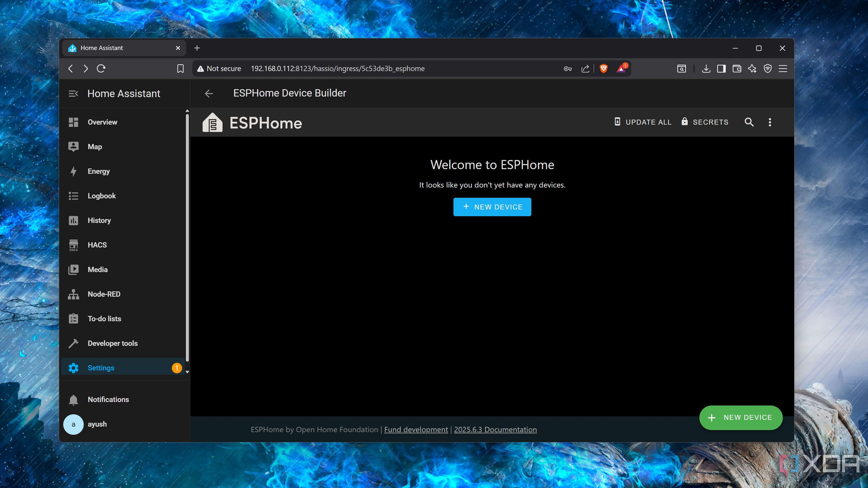Toggle the browser sidebar panel
Screen dimensions: 868x488
click(x=722, y=69)
